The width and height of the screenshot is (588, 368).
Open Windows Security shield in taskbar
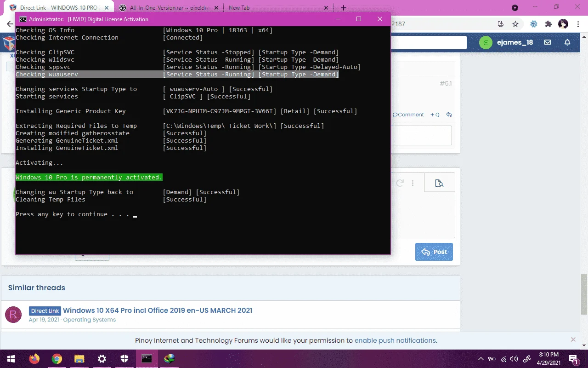tap(124, 359)
